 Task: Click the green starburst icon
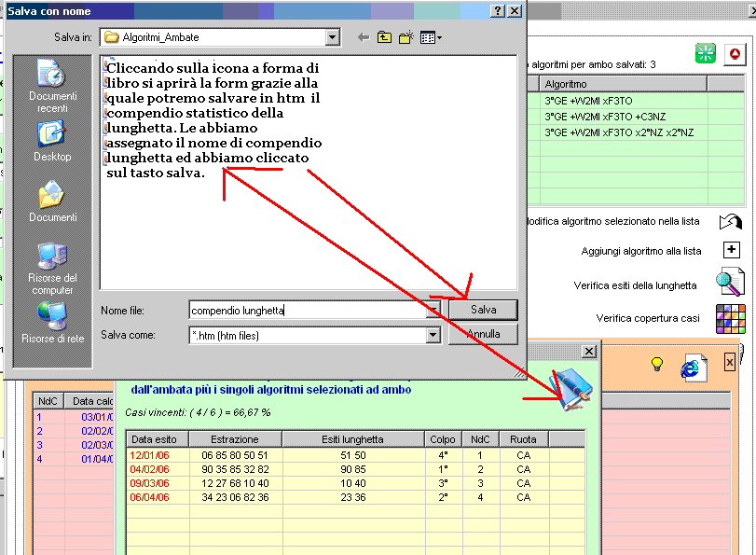pos(706,53)
